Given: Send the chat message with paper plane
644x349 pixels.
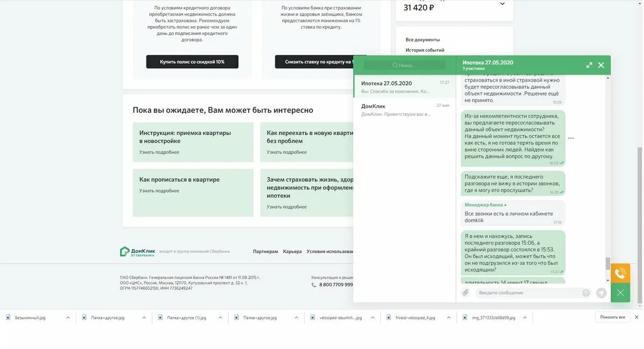Looking at the screenshot, I should [601, 293].
